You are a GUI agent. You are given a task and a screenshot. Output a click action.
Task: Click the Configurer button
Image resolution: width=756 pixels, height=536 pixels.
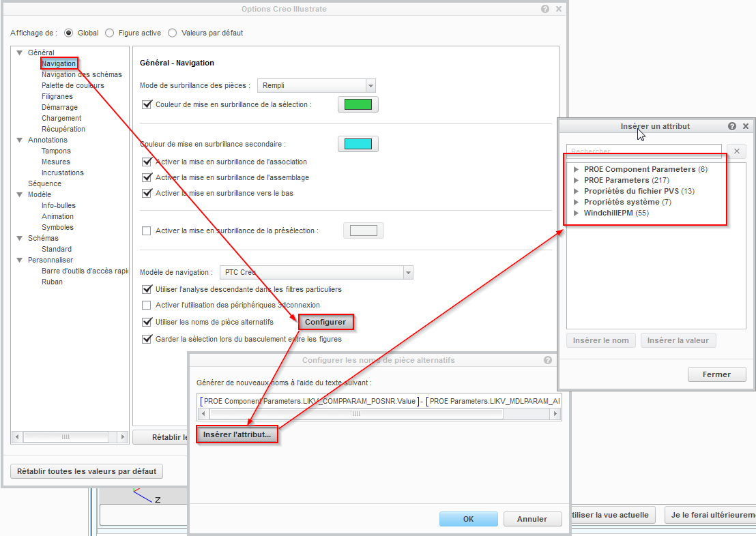pos(325,322)
